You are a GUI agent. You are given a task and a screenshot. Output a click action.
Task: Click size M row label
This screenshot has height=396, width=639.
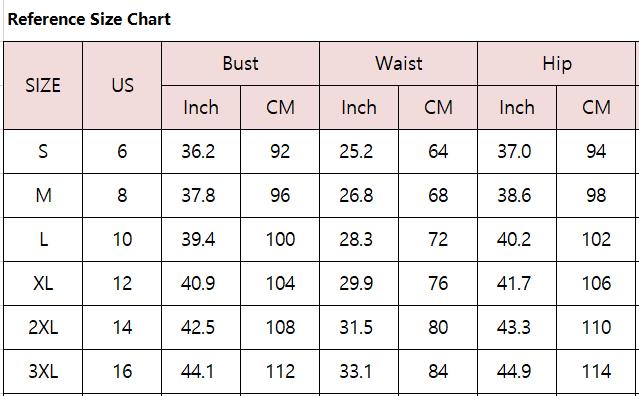[43, 196]
